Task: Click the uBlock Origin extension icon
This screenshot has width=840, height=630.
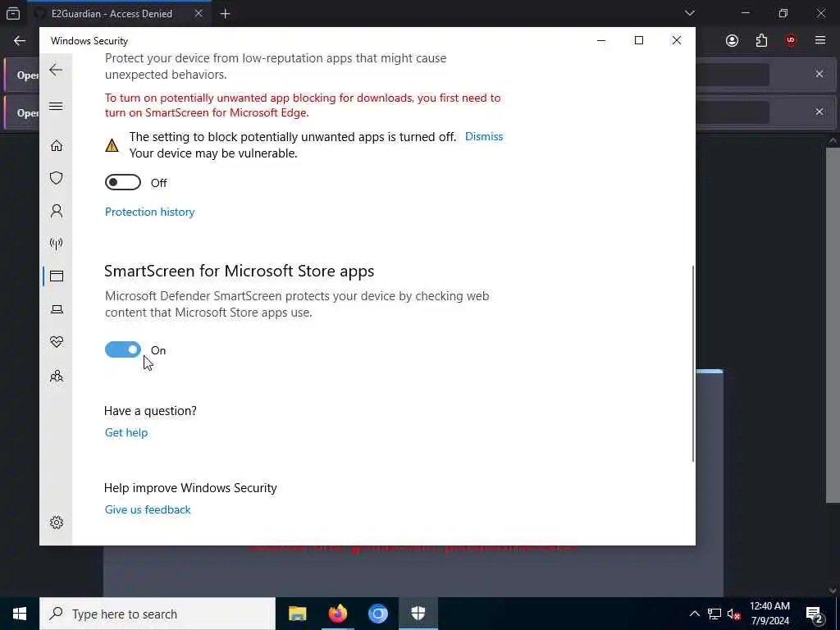Action: point(791,41)
